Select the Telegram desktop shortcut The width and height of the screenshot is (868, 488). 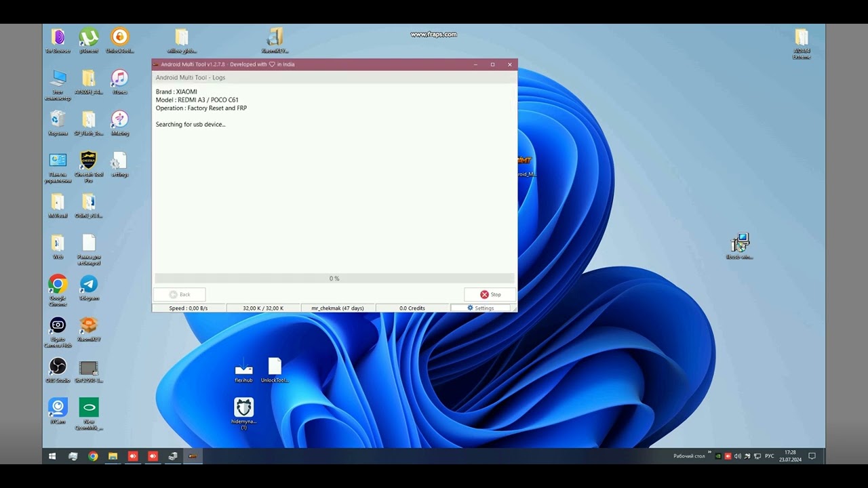[89, 288]
